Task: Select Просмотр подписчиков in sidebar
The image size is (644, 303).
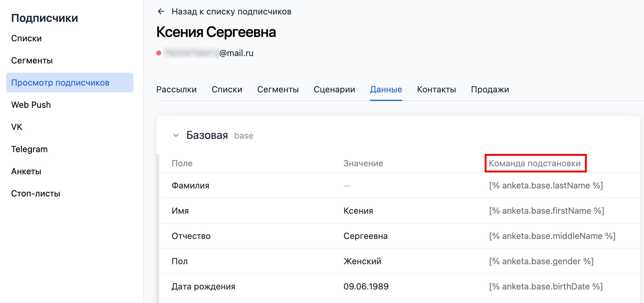Action: coord(70,83)
